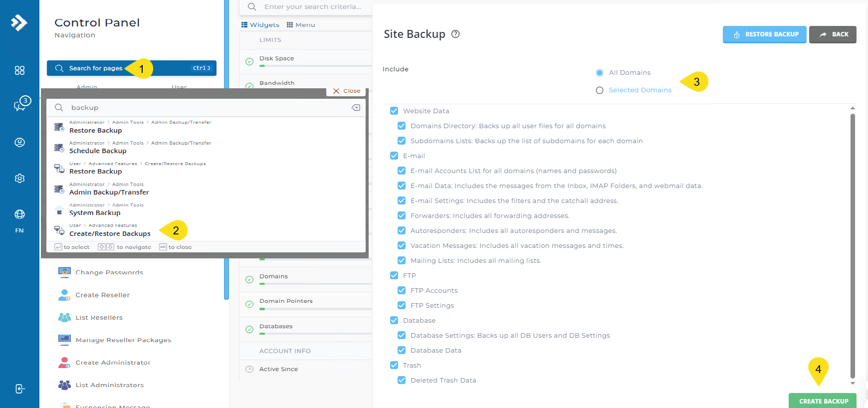Uncheck the Domains Directory checkbox
Image resolution: width=868 pixels, height=408 pixels.
402,126
